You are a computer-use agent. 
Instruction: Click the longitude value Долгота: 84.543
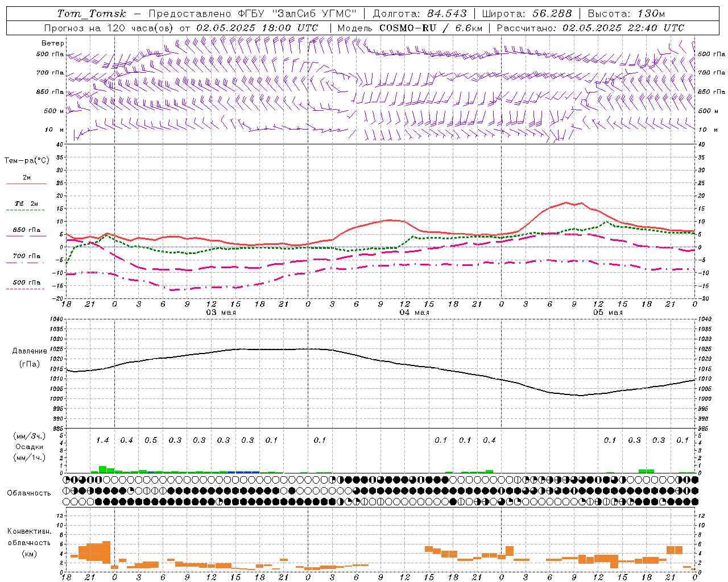(420, 14)
